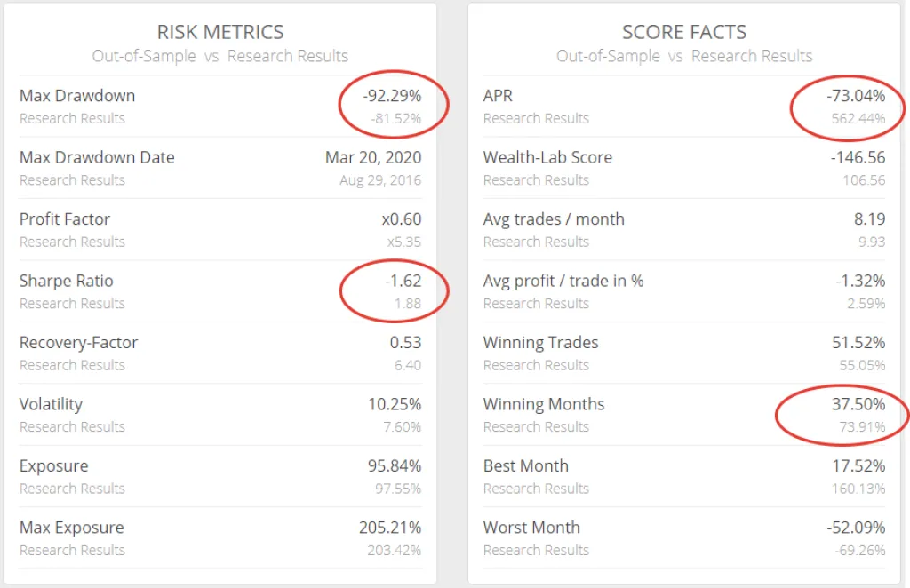Click the Worst Month label

click(x=531, y=528)
